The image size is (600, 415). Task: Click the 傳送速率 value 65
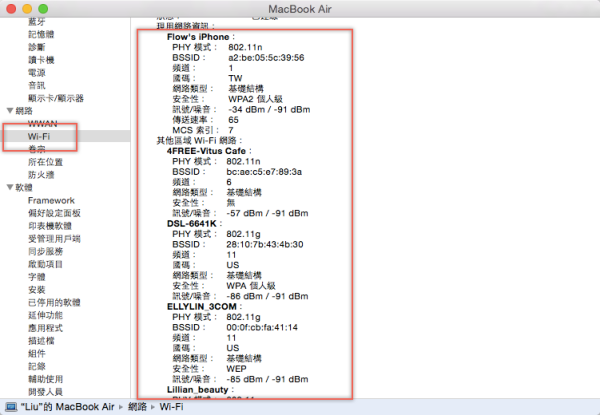pyautogui.click(x=233, y=120)
